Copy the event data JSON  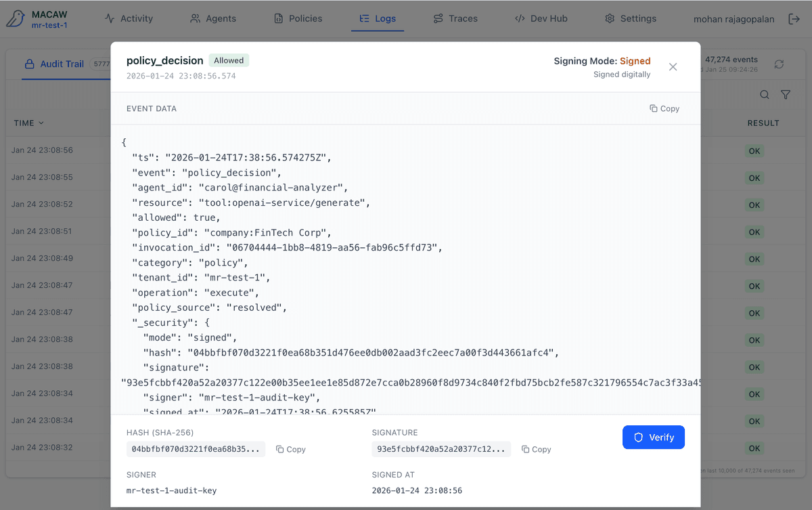tap(664, 108)
